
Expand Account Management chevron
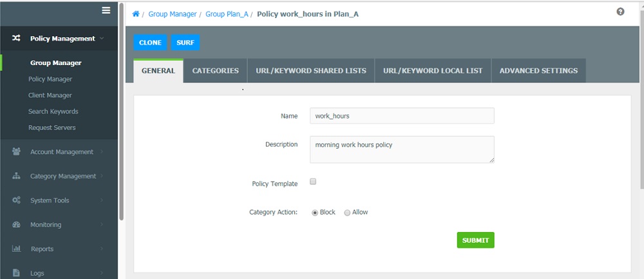[x=102, y=151]
